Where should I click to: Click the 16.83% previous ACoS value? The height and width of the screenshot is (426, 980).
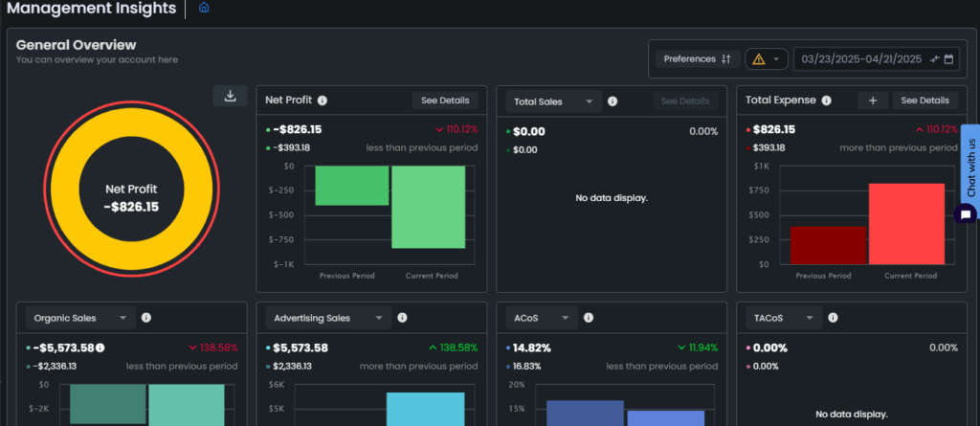(x=527, y=367)
